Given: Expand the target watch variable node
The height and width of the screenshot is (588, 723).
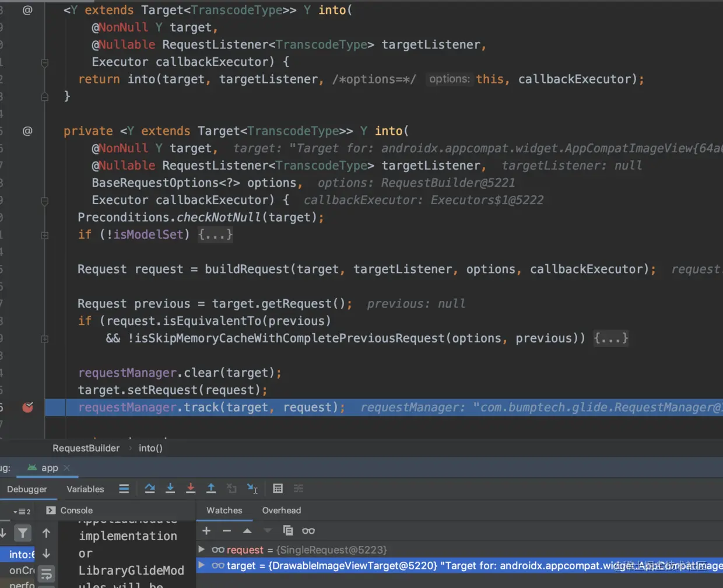Looking at the screenshot, I should pyautogui.click(x=201, y=565).
